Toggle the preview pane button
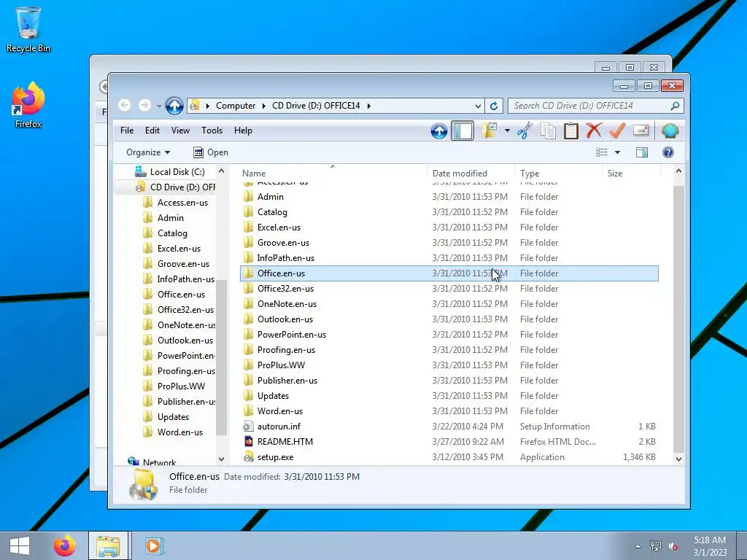Image resolution: width=747 pixels, height=560 pixels. click(642, 152)
